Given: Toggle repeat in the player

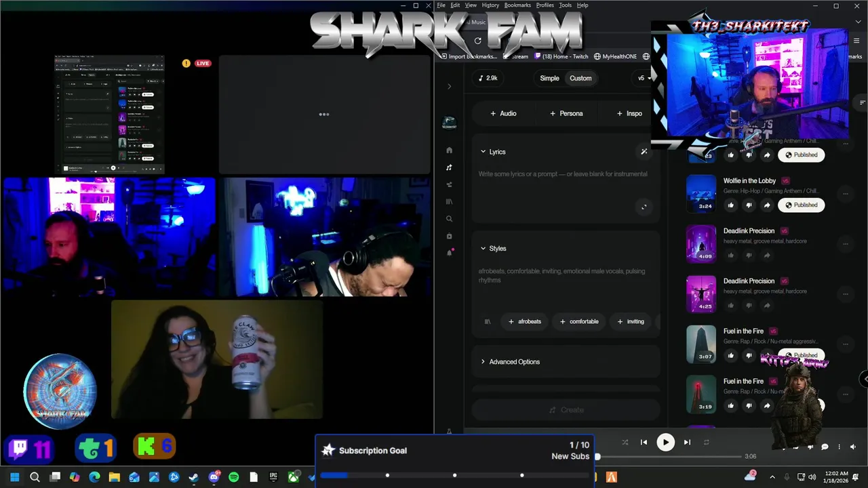Looking at the screenshot, I should [706, 443].
